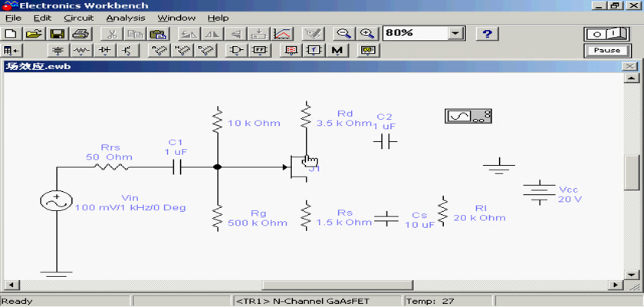Open the Diodes parts bin
The width and height of the screenshot is (644, 307).
(104, 51)
